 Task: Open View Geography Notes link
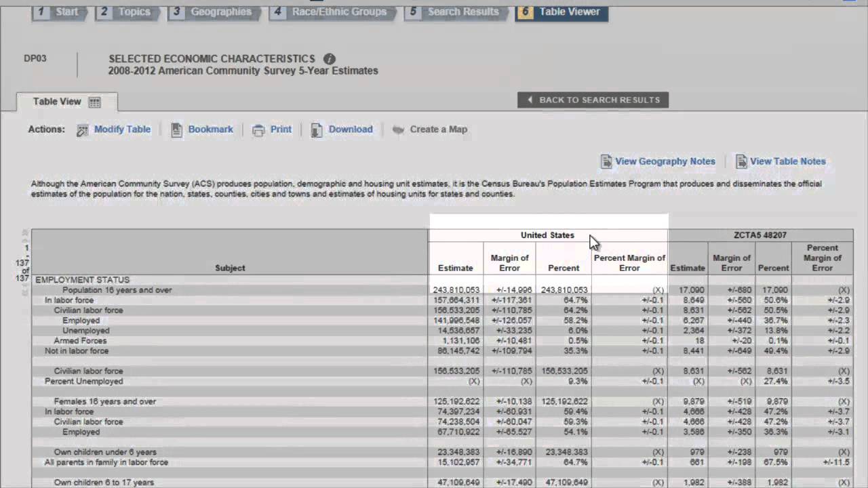[x=665, y=161]
